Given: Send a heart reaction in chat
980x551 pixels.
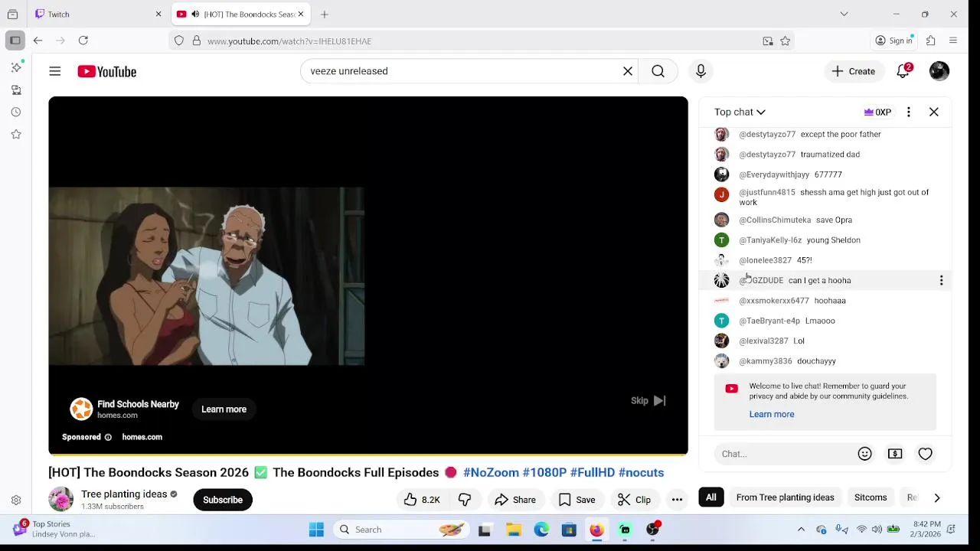Looking at the screenshot, I should (x=926, y=454).
